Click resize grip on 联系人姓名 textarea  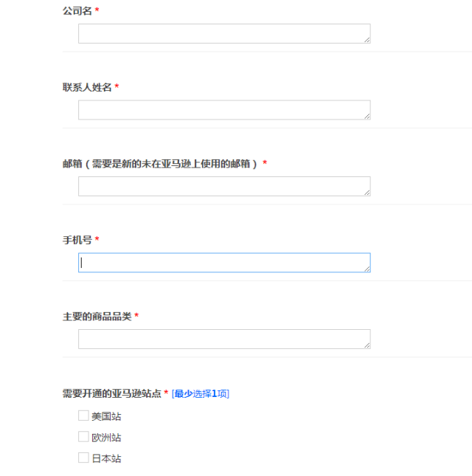pos(367,116)
